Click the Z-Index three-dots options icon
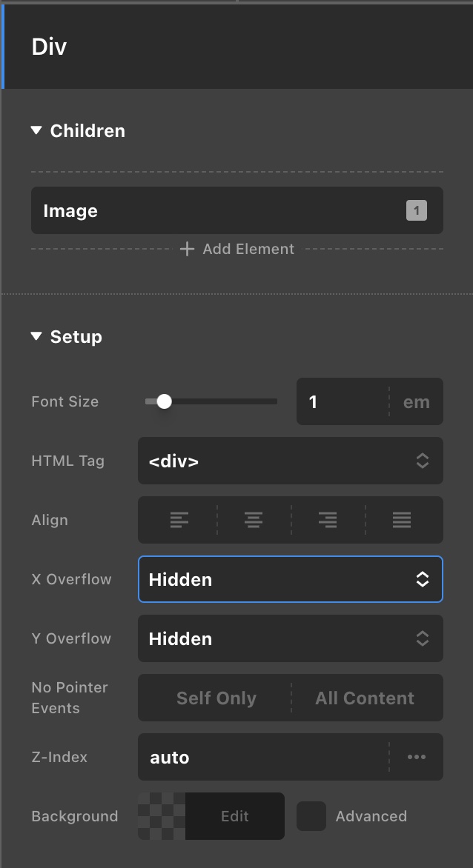The width and height of the screenshot is (473, 868). [417, 757]
